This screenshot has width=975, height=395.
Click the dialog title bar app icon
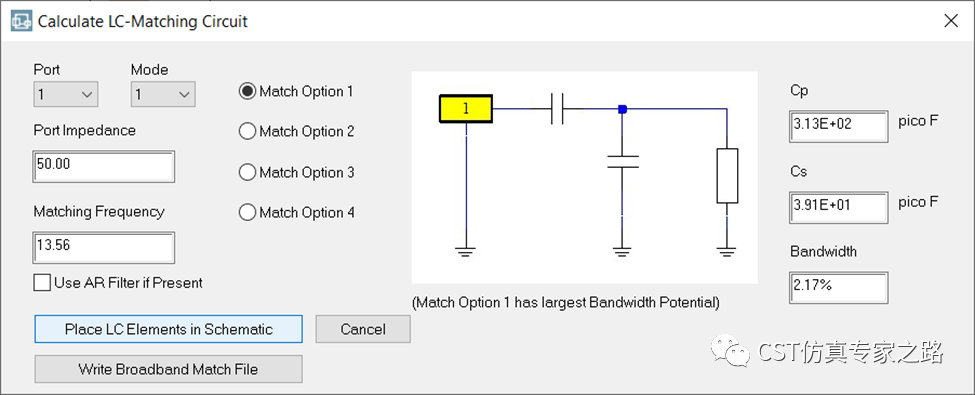pos(21,21)
